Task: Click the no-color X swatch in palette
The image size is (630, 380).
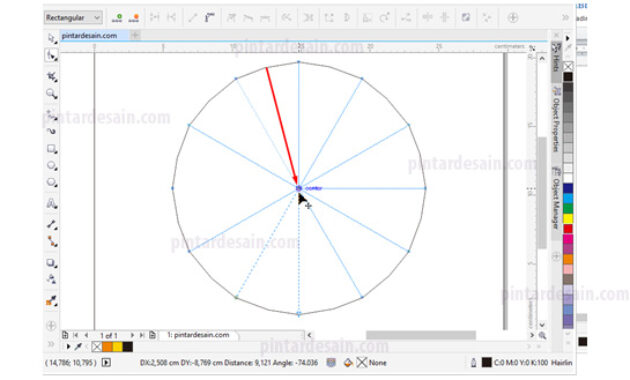Action: click(568, 66)
